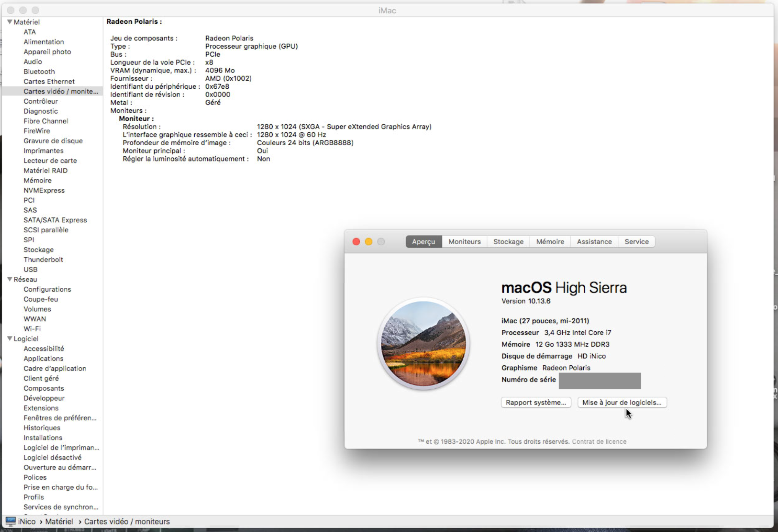Select USB in the hardware list

point(30,269)
